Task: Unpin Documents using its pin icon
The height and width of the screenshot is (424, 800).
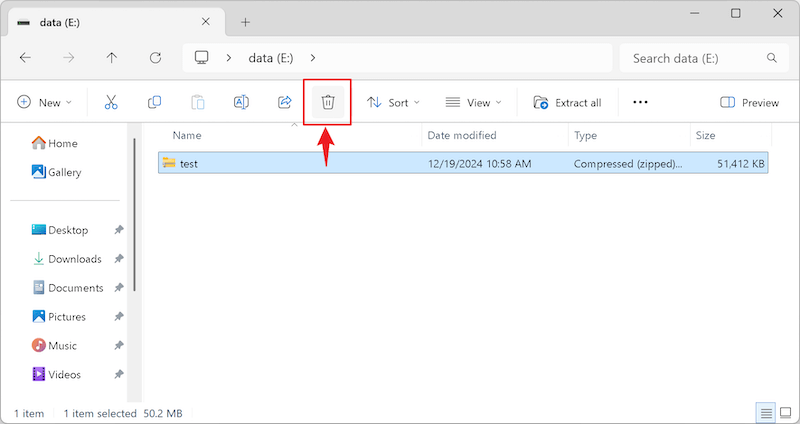Action: tap(119, 288)
